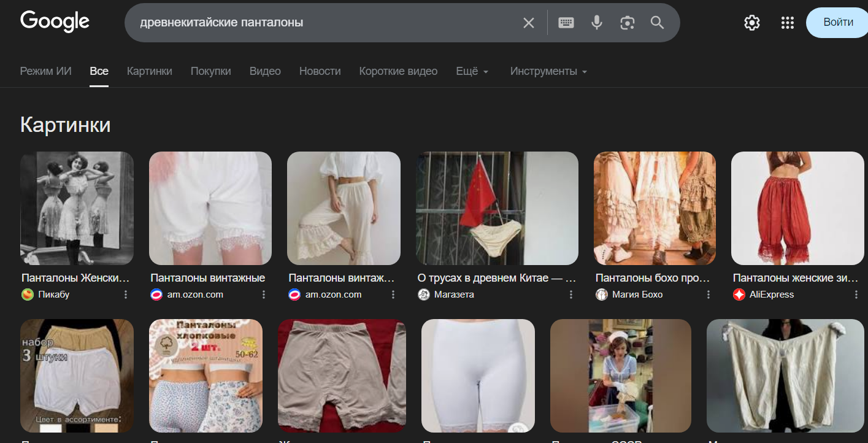This screenshot has width=868, height=443.
Task: Open more options for Магия Бохо result
Action: (x=708, y=295)
